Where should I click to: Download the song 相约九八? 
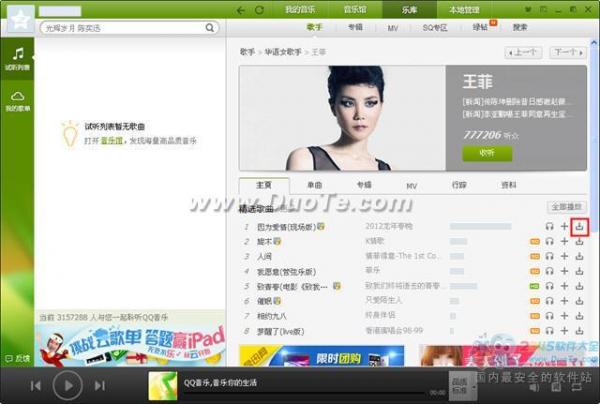(579, 316)
